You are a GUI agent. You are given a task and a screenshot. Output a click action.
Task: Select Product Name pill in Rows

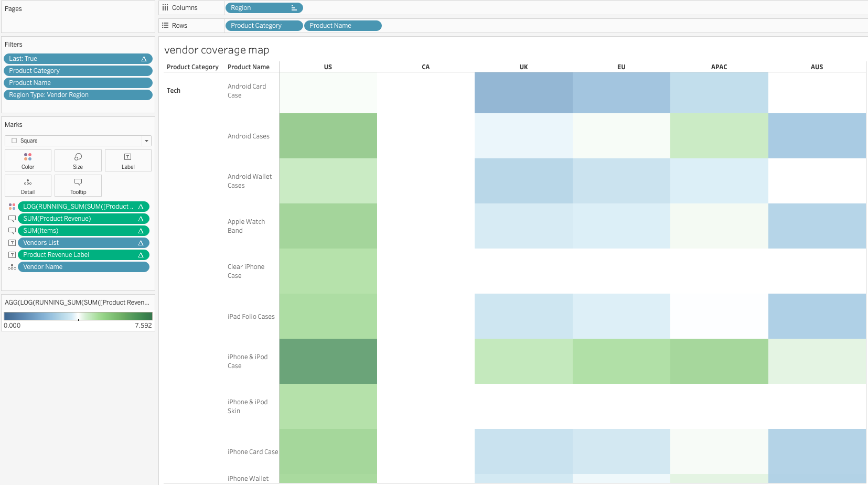click(x=343, y=26)
